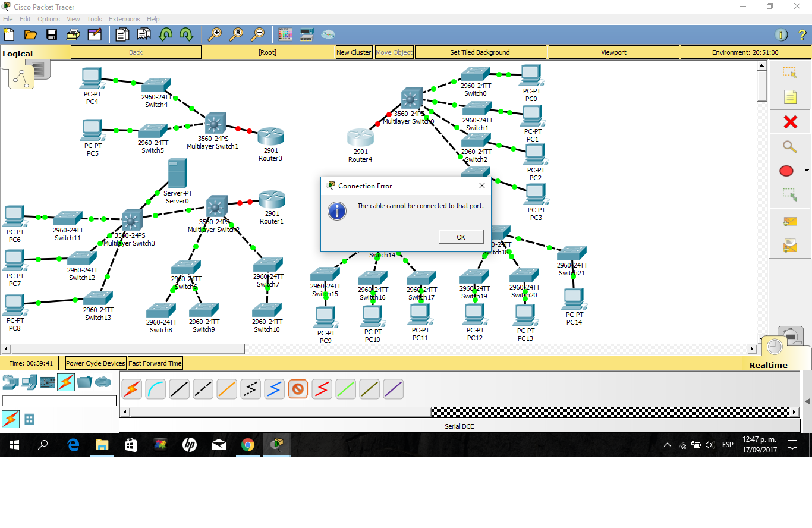Select Network Devices category icon
Screen dimensions: 812x528
(x=10, y=382)
